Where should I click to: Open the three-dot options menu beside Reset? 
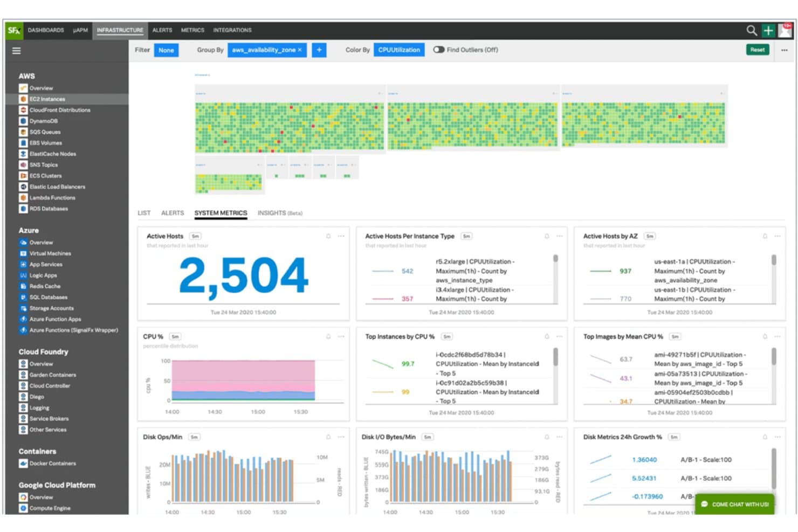pos(784,50)
